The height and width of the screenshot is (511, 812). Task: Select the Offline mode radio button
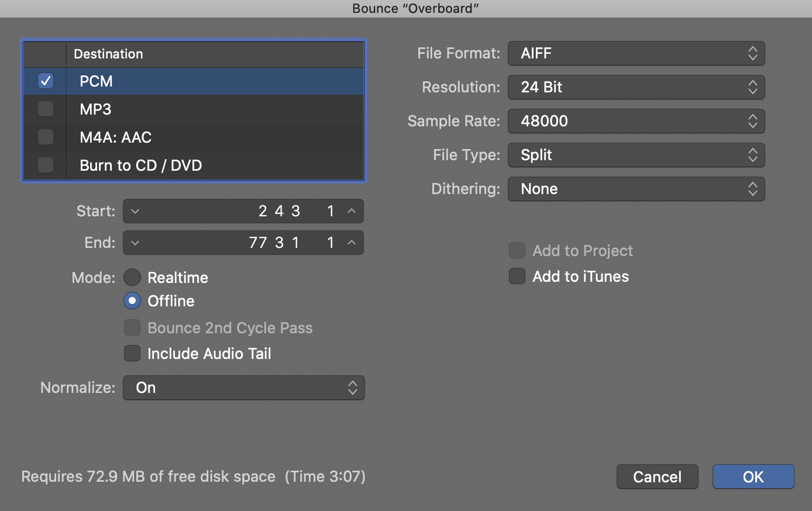(x=132, y=301)
